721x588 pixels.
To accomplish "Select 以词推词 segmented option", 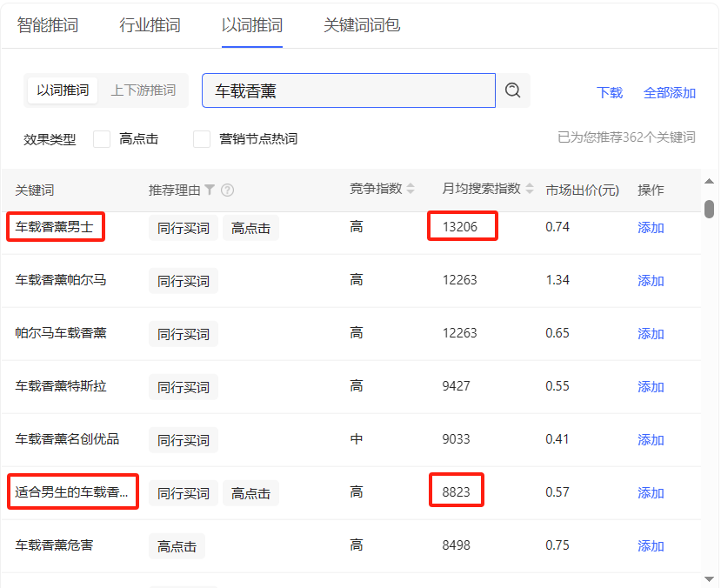I will (63, 90).
